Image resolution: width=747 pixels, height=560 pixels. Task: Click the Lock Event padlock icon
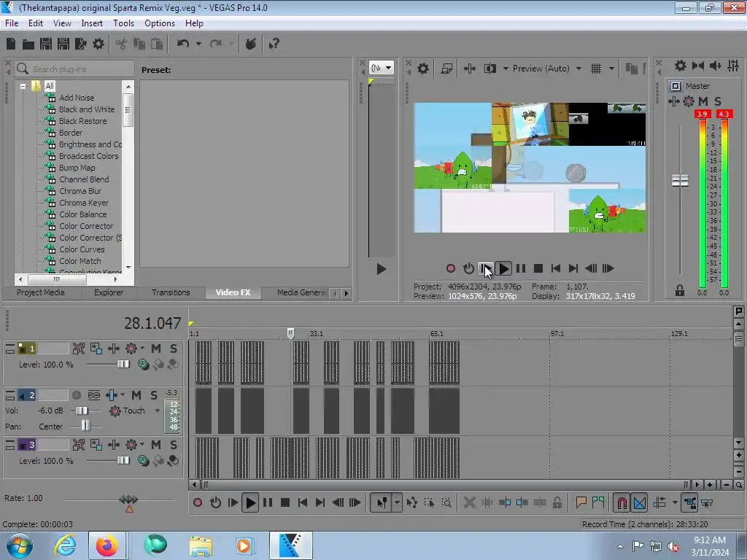pos(557,502)
